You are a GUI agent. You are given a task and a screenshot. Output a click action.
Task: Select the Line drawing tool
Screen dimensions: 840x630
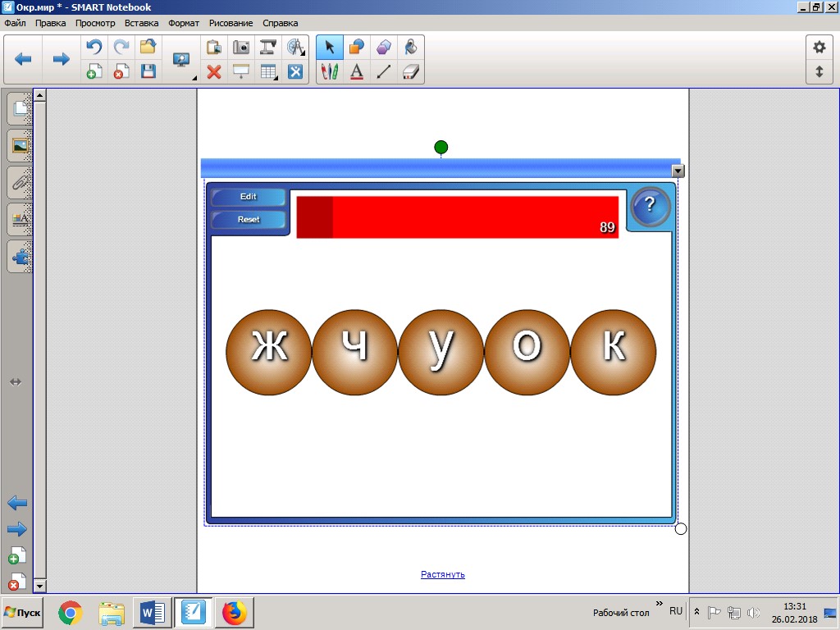[x=384, y=72]
